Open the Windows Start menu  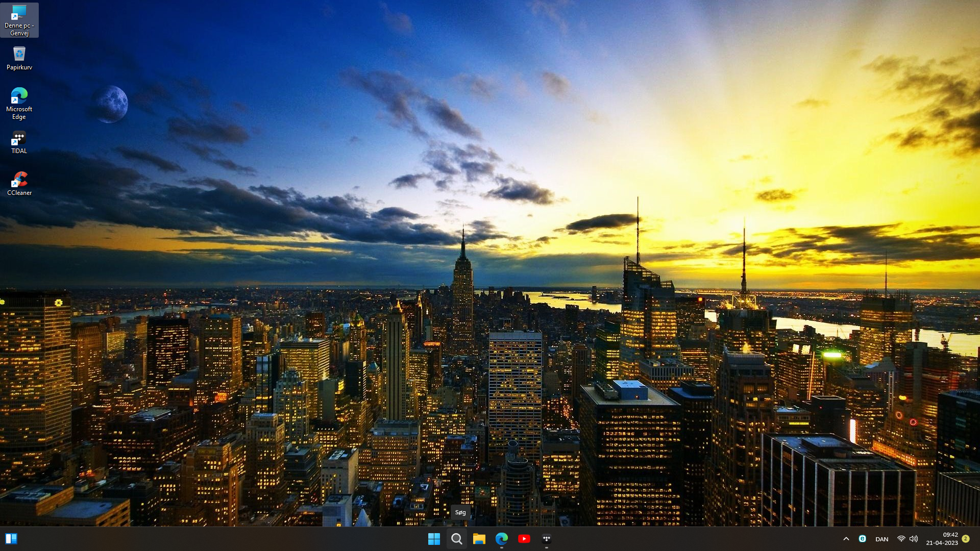pos(434,539)
